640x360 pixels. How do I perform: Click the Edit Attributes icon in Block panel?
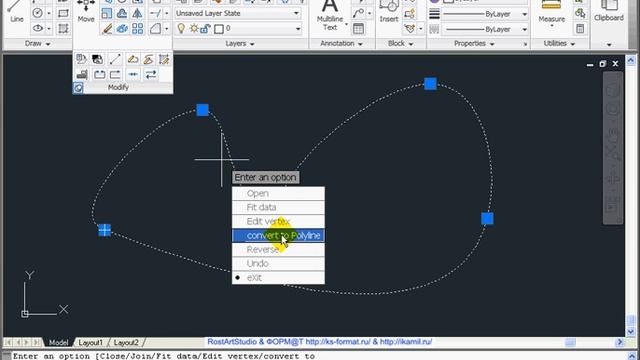click(409, 29)
